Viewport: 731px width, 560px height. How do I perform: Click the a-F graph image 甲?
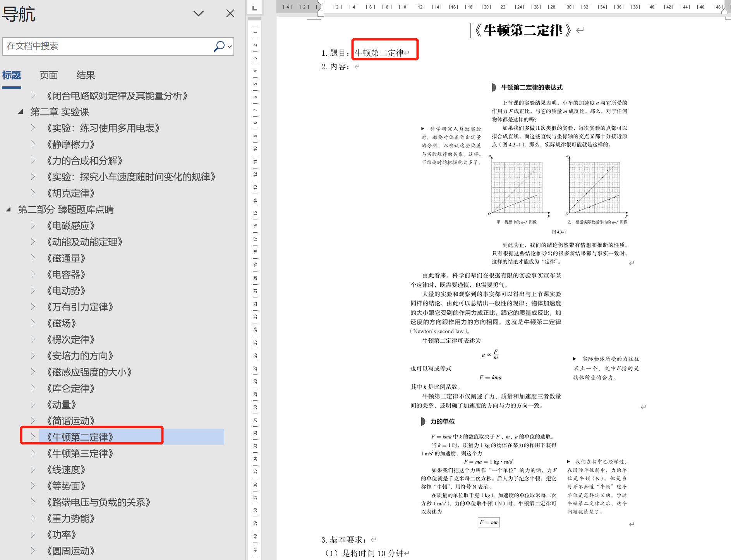[x=518, y=187]
